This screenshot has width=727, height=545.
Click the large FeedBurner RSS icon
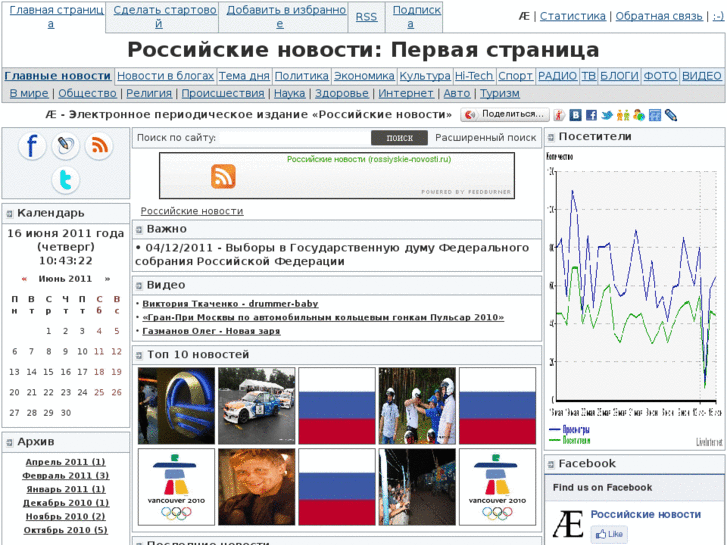click(223, 176)
